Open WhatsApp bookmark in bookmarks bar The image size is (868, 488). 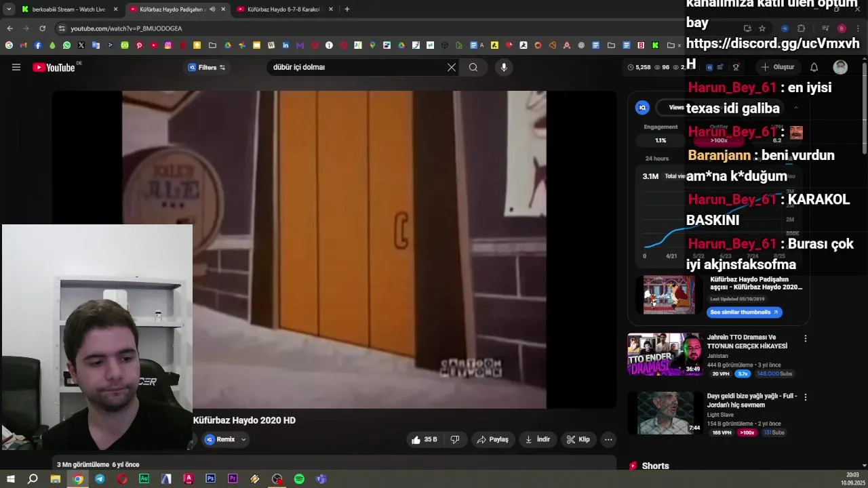click(66, 45)
